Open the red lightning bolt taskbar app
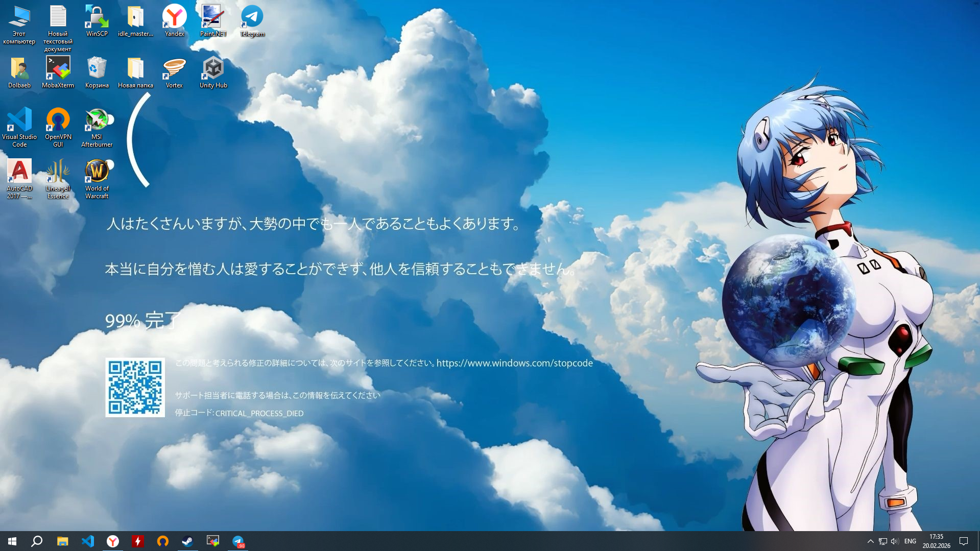 pyautogui.click(x=137, y=541)
